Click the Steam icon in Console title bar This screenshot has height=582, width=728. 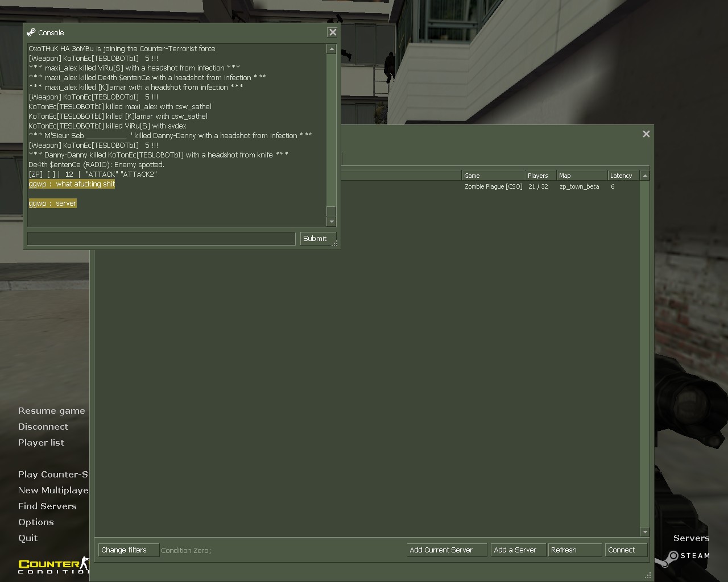tap(31, 32)
